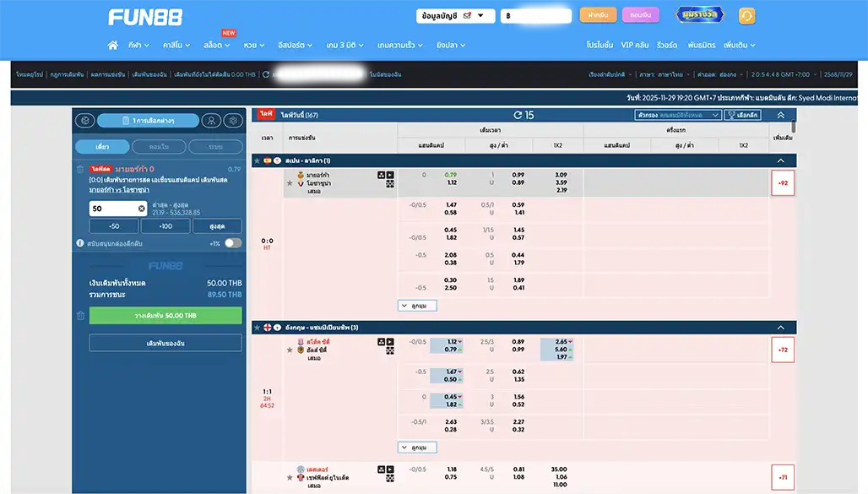Collapse the สเปน - ลาลีกา section

pos(781,160)
